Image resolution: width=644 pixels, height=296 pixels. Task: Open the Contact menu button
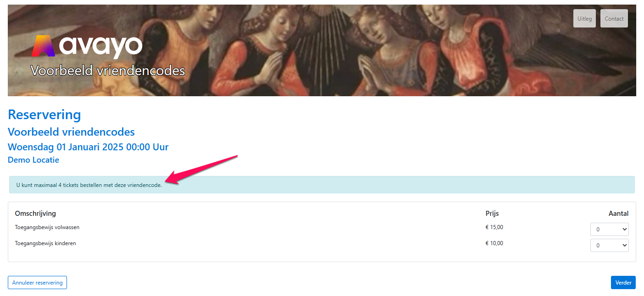(x=614, y=19)
